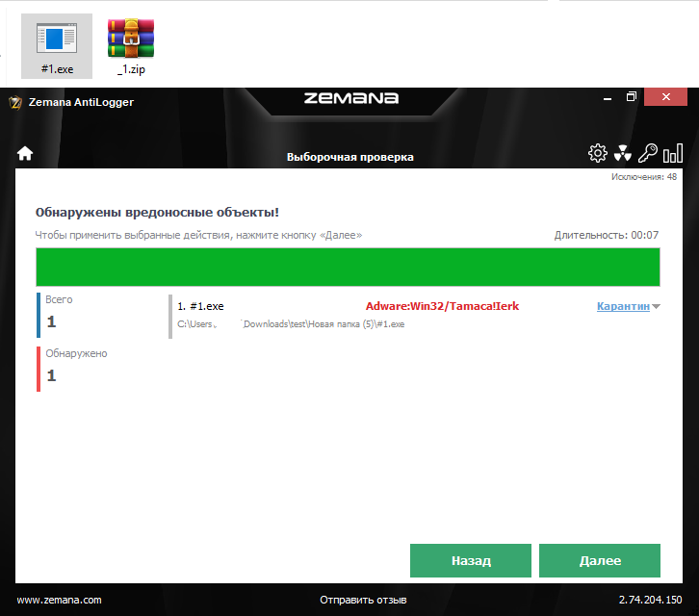Click Zemana AntiLogger title bar logo icon
699x616 pixels.
click(x=15, y=103)
